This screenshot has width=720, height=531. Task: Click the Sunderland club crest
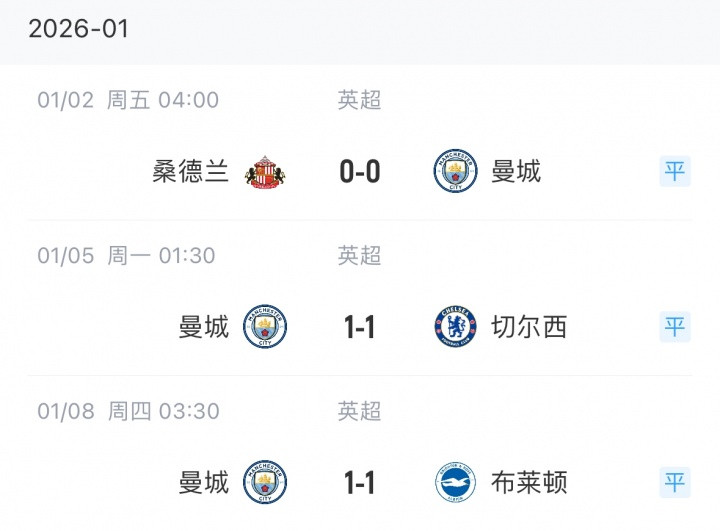point(266,172)
